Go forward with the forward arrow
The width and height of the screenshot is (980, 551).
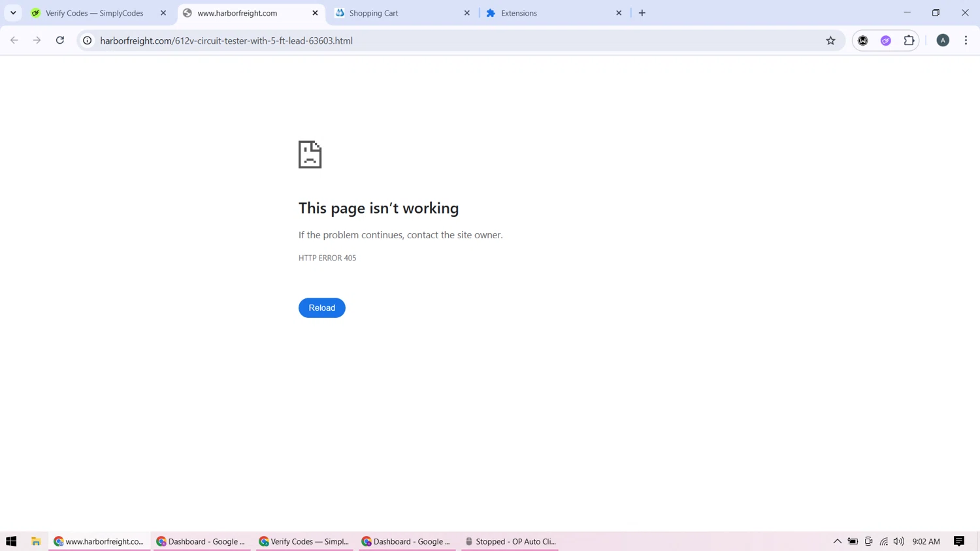click(37, 40)
